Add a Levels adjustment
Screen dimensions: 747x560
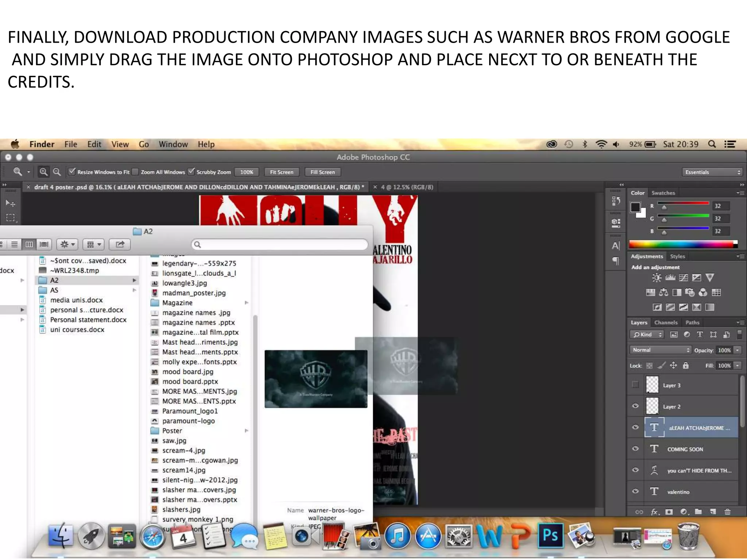pos(670,278)
